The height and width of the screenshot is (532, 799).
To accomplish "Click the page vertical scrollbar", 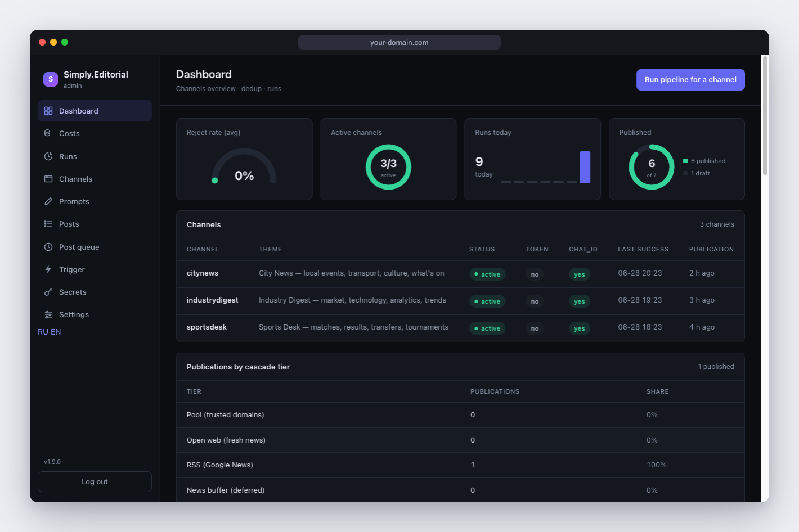I will (765, 116).
